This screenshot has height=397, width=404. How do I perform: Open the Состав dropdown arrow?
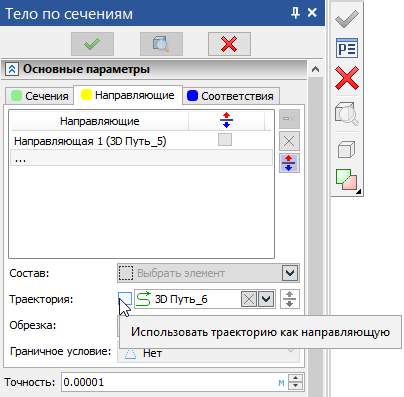pos(290,273)
